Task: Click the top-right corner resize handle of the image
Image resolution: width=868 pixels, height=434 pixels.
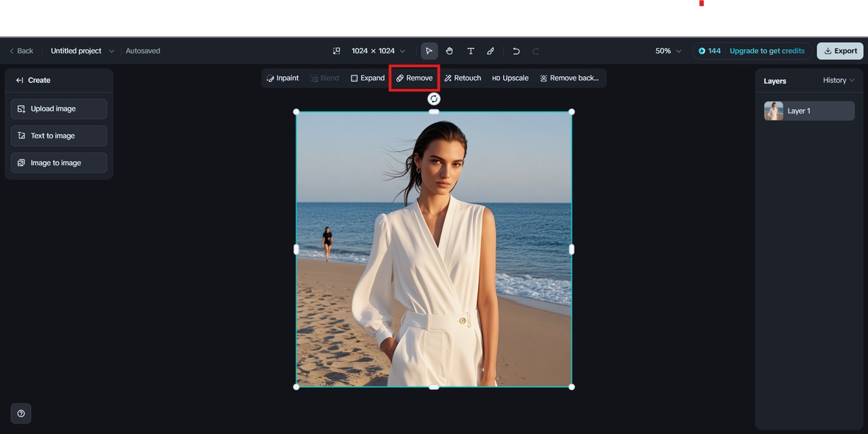Action: tap(572, 112)
